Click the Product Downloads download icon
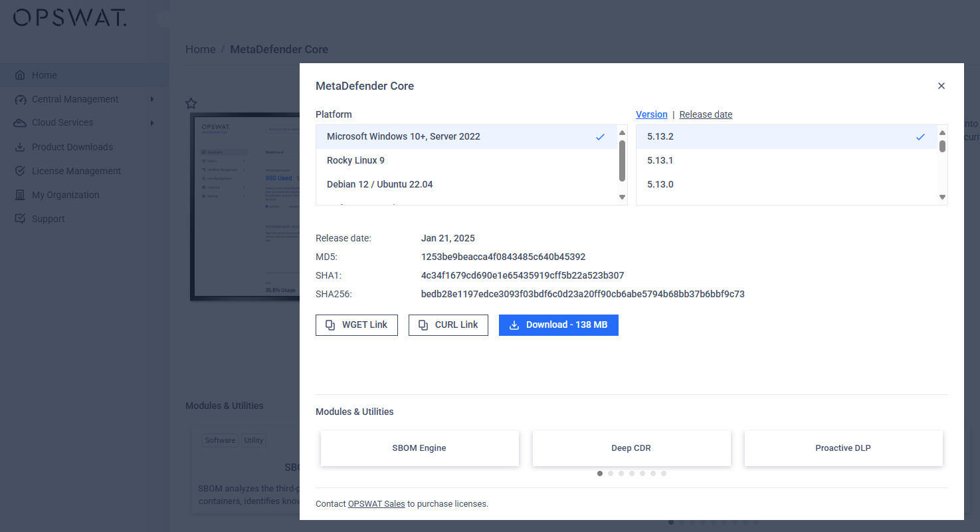 20,147
